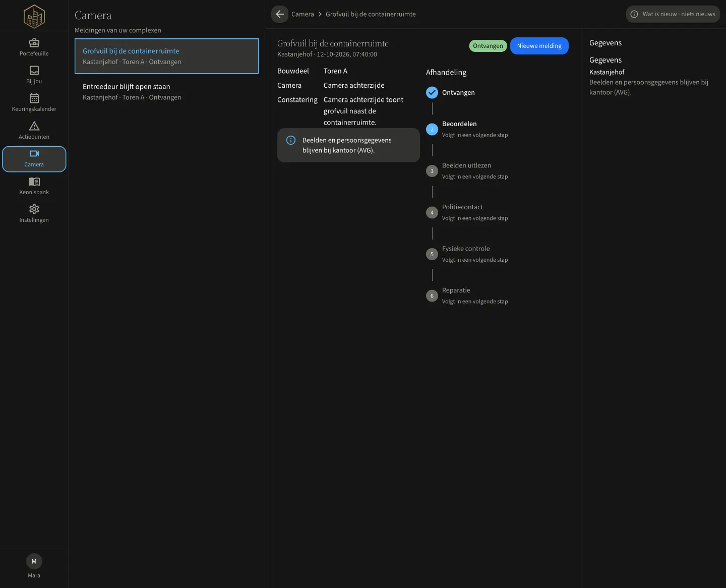The height and width of the screenshot is (588, 726).
Task: Click the Ontvangen checkmark step icon
Action: click(432, 92)
